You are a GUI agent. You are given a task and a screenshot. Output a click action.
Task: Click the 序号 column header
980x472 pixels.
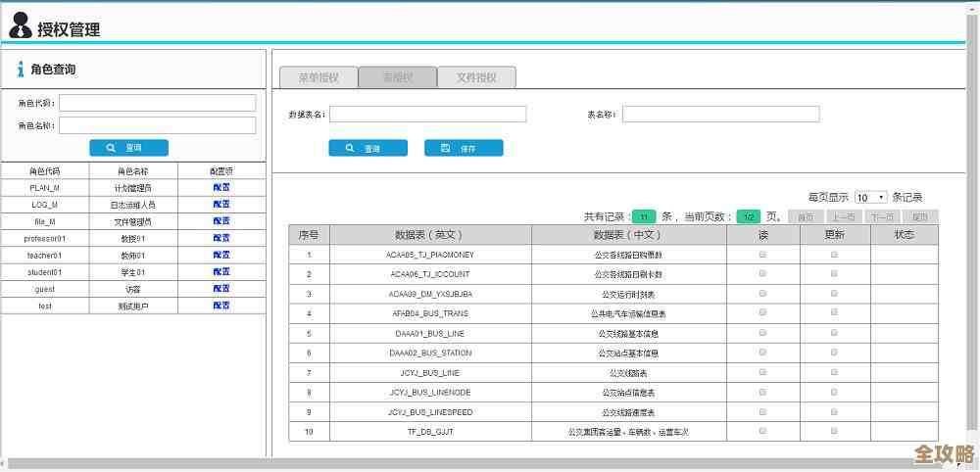click(x=309, y=235)
